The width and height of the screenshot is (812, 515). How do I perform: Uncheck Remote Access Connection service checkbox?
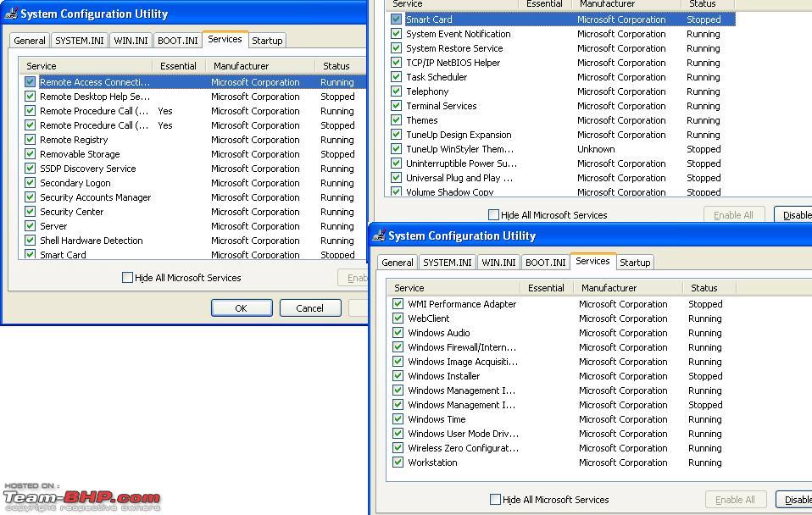point(30,82)
